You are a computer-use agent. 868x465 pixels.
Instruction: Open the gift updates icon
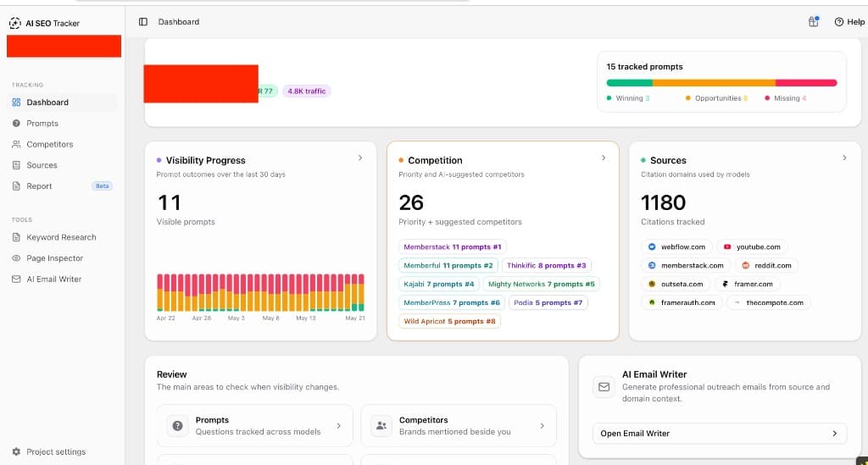(813, 21)
